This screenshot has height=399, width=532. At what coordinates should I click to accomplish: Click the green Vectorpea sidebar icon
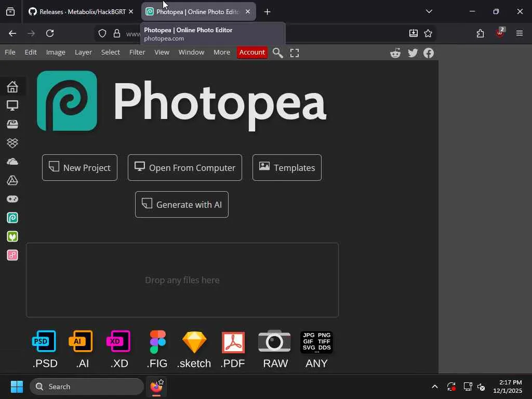point(12,236)
